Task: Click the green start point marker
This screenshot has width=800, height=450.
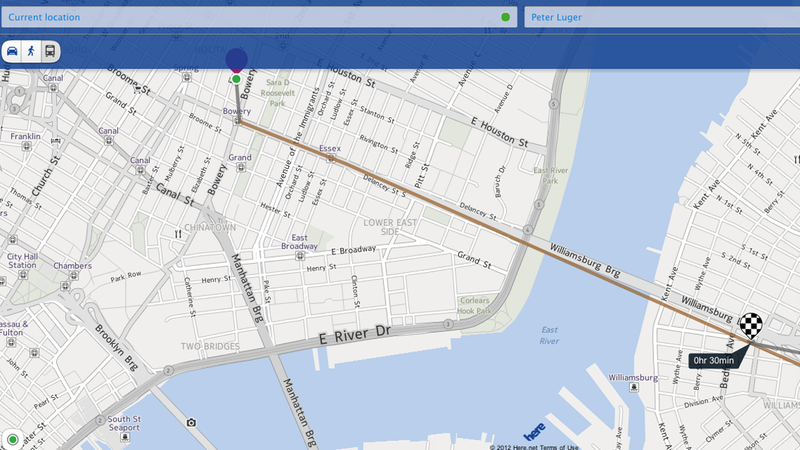Action: click(236, 79)
